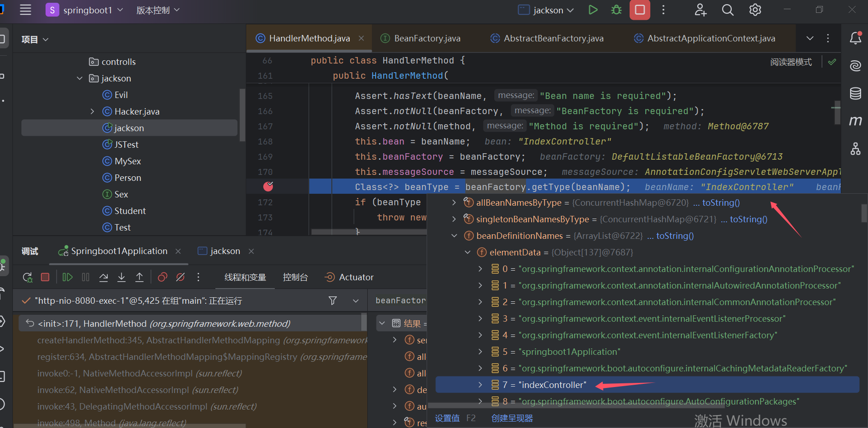Click the 阅读器模式 button
Viewport: 868px width, 428px height.
coord(791,62)
